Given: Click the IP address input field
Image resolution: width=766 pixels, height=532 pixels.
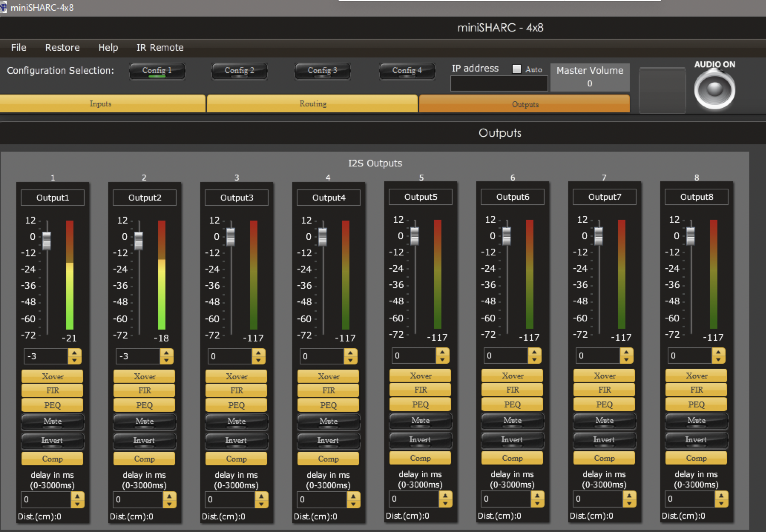Looking at the screenshot, I should pos(499,84).
